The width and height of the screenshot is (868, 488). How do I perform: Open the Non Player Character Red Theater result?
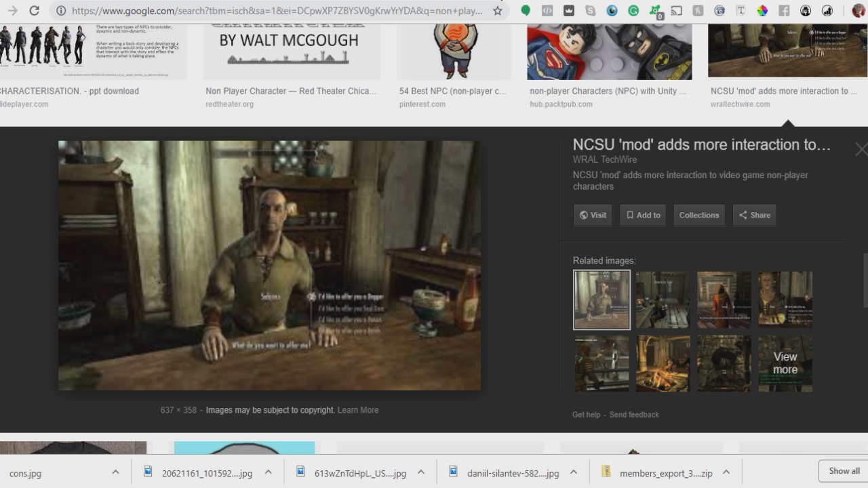pyautogui.click(x=291, y=91)
